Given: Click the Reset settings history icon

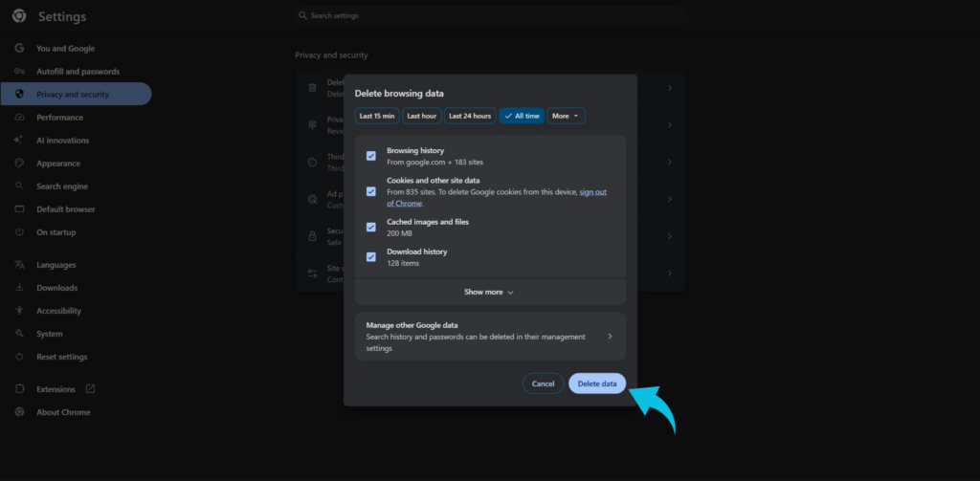Looking at the screenshot, I should tap(19, 357).
